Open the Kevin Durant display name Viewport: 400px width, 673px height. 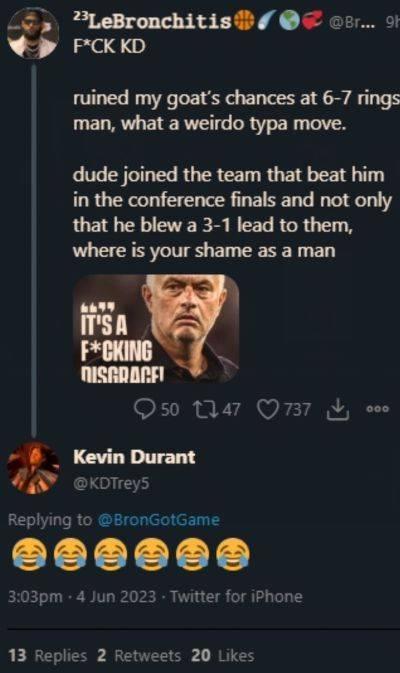pyautogui.click(x=134, y=457)
